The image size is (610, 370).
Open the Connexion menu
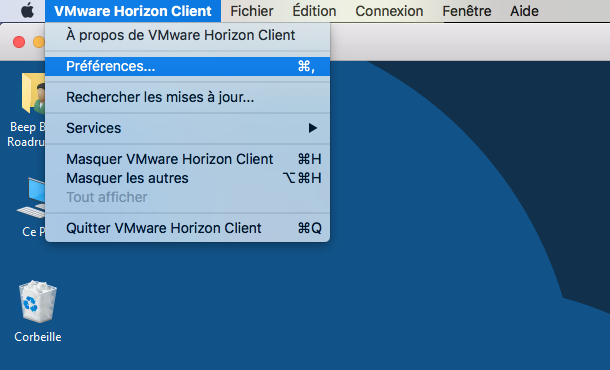[389, 11]
